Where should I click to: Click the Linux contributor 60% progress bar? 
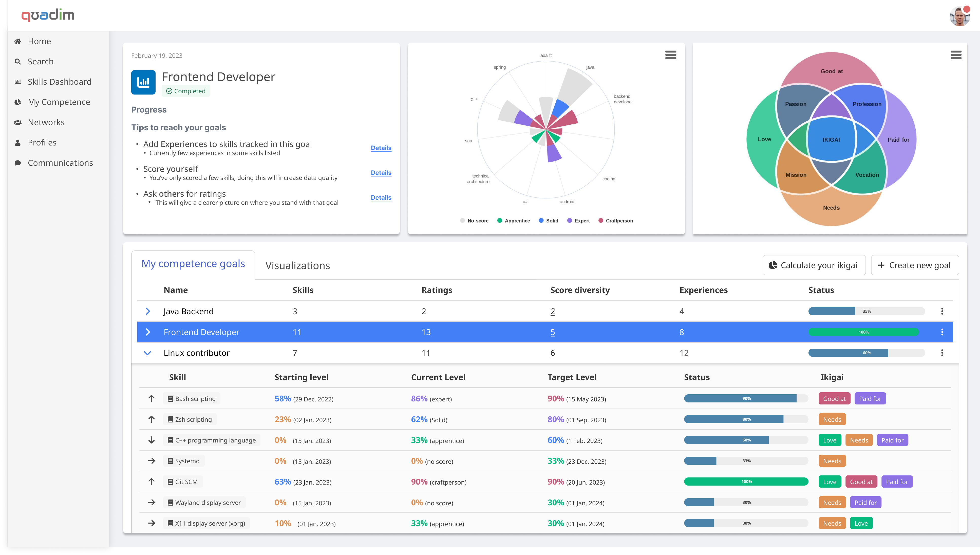click(866, 353)
